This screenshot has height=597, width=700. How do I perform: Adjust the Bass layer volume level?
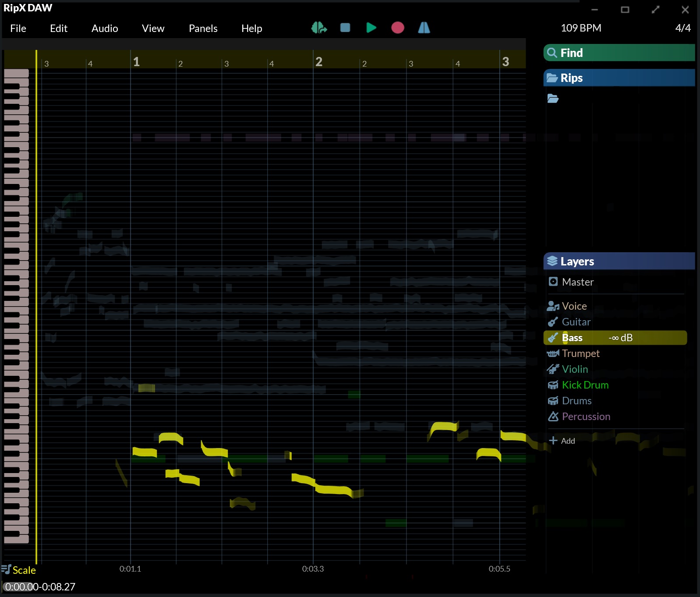(x=620, y=338)
